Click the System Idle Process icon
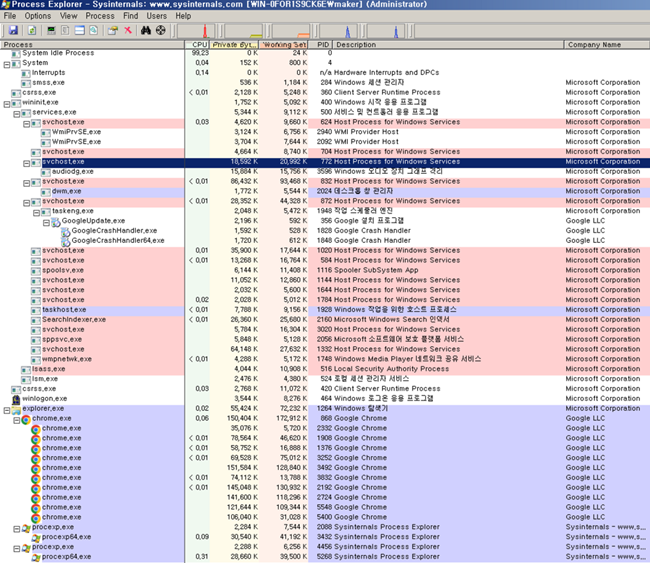The width and height of the screenshot is (650, 563). 16,54
